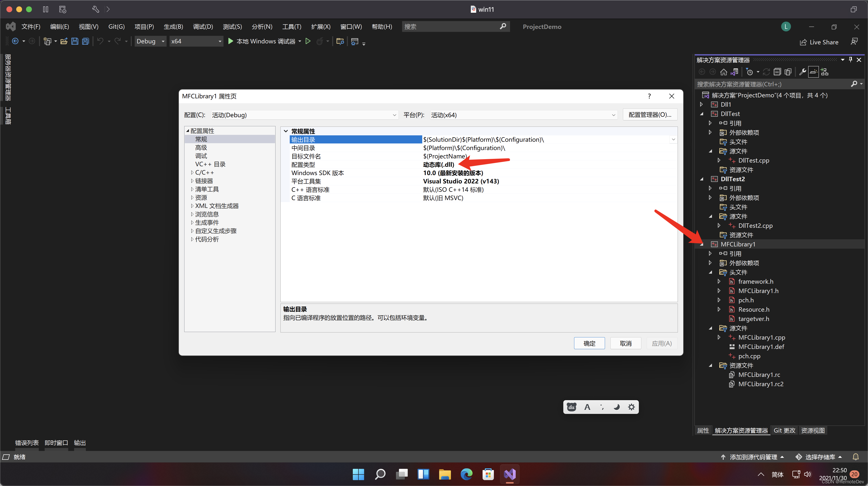868x486 pixels.
Task: Open Solution Explorer window options arrow
Action: point(842,60)
